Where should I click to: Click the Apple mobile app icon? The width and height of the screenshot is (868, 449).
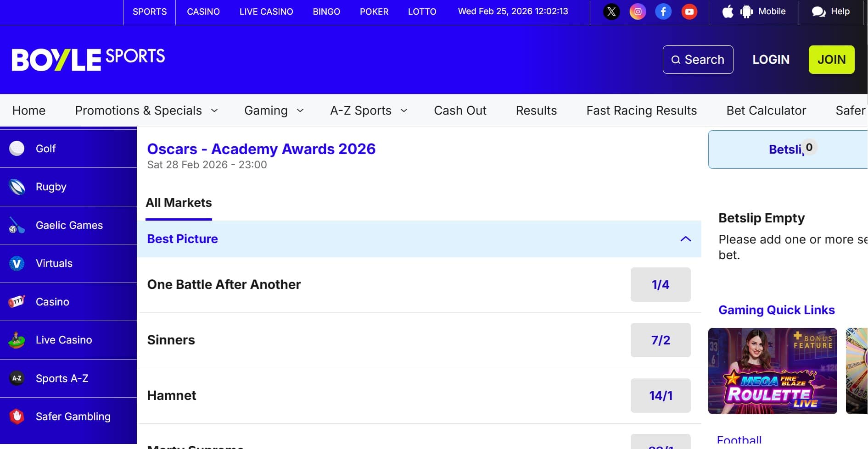[x=728, y=11]
